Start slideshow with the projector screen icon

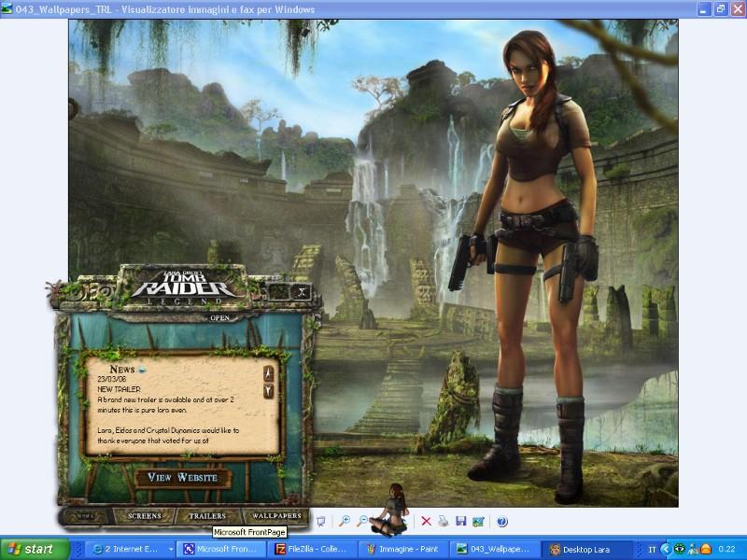[x=322, y=522]
